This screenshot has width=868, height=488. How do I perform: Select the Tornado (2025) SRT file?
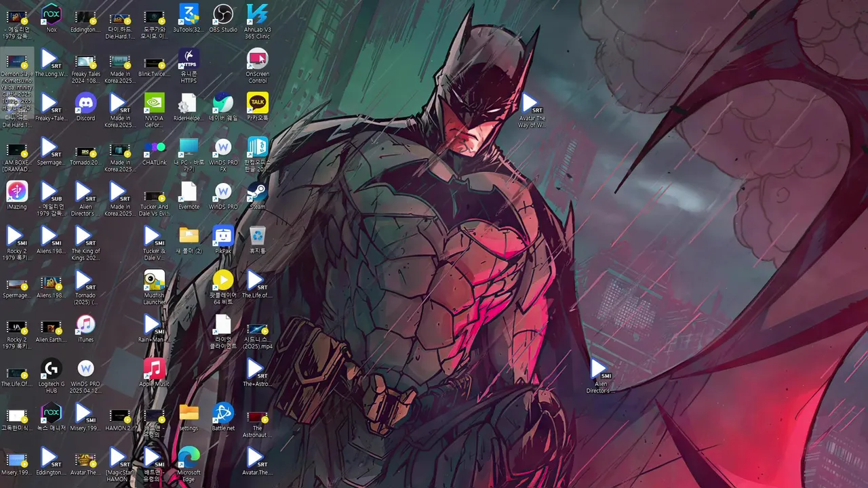(85, 287)
